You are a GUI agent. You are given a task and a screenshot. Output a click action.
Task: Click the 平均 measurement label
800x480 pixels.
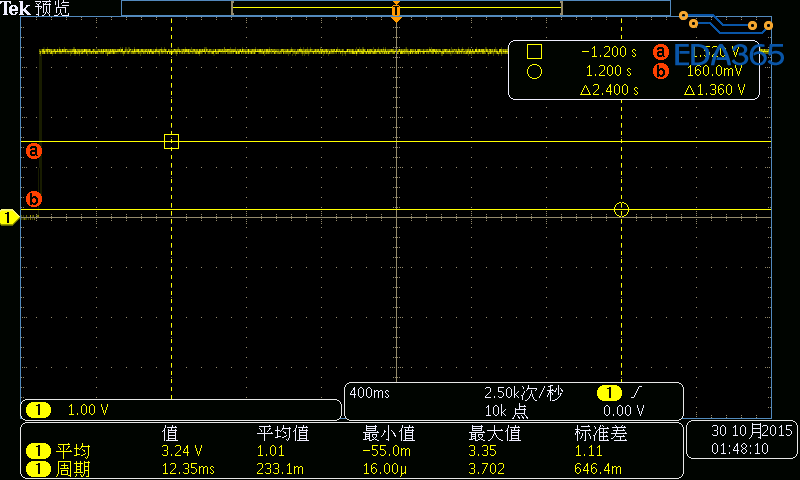73,451
